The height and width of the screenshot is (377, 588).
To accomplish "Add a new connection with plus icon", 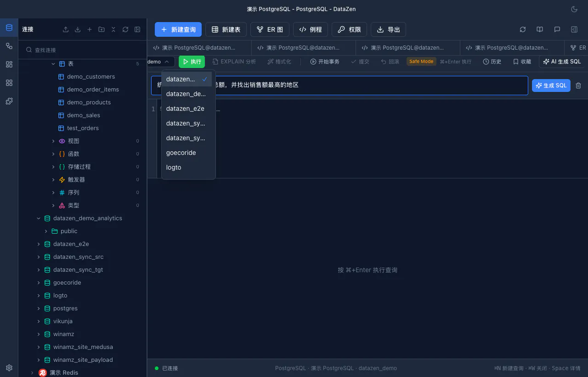I will pyautogui.click(x=90, y=29).
